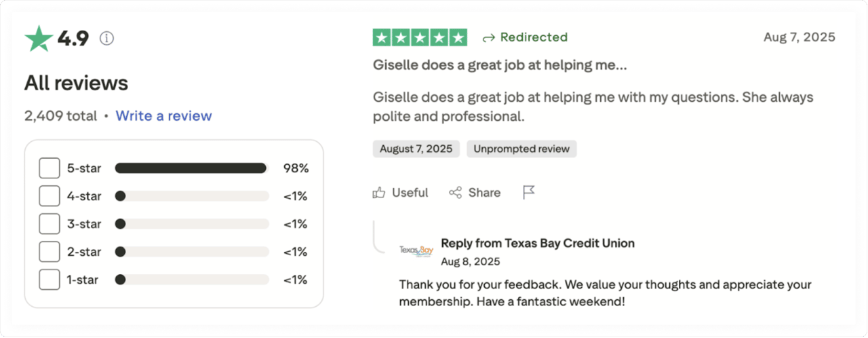Click the green star rating icon
The image size is (868, 338).
tap(39, 39)
